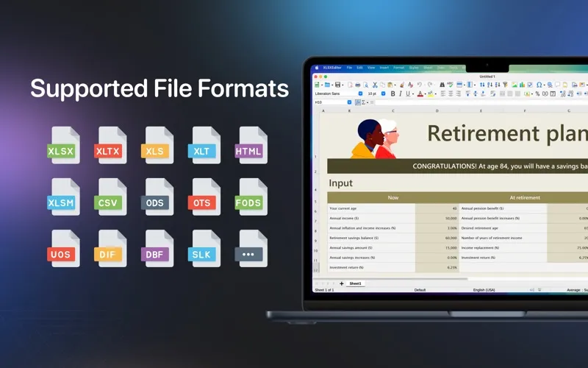Screen dimensions: 588x368
Task: Click the Sigma sum icon in formula bar
Action: tap(363, 102)
